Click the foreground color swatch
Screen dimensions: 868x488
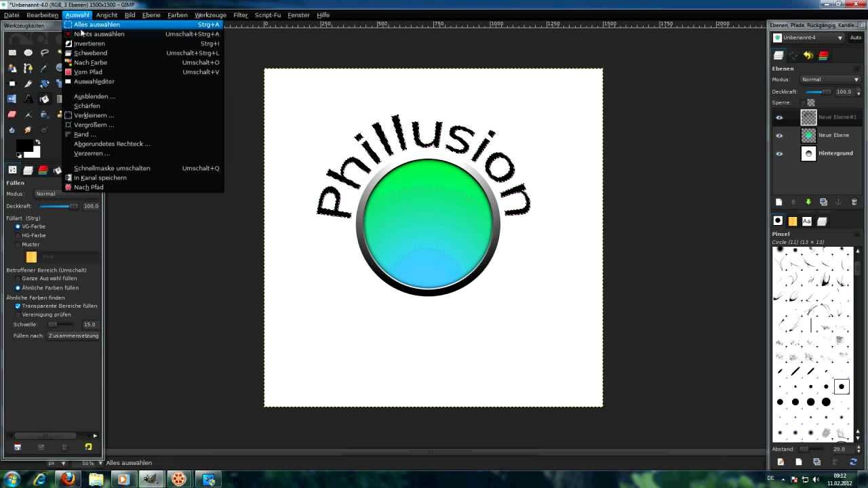point(24,145)
